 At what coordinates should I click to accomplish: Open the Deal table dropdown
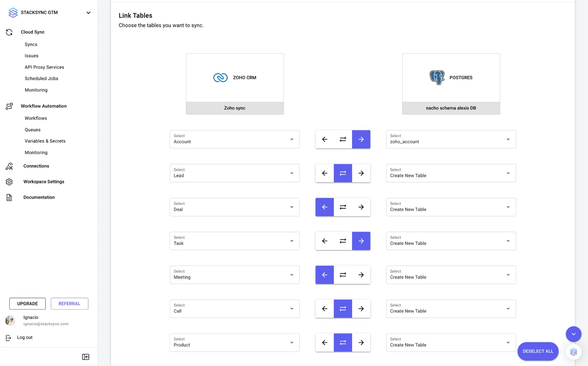[234, 207]
